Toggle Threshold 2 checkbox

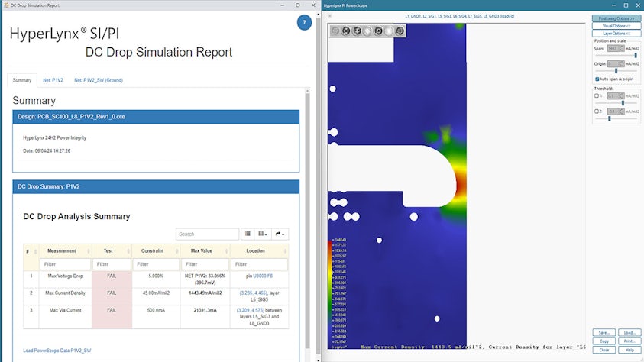coord(597,112)
